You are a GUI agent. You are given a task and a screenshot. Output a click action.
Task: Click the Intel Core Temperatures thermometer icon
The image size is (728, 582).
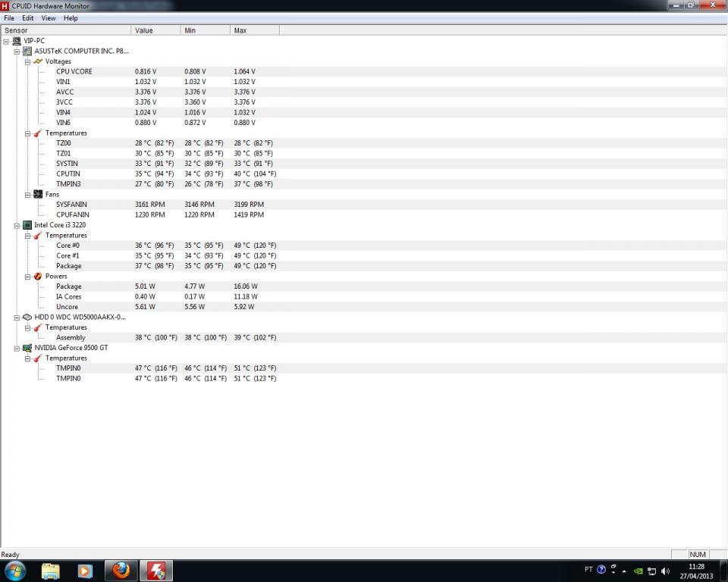(38, 236)
